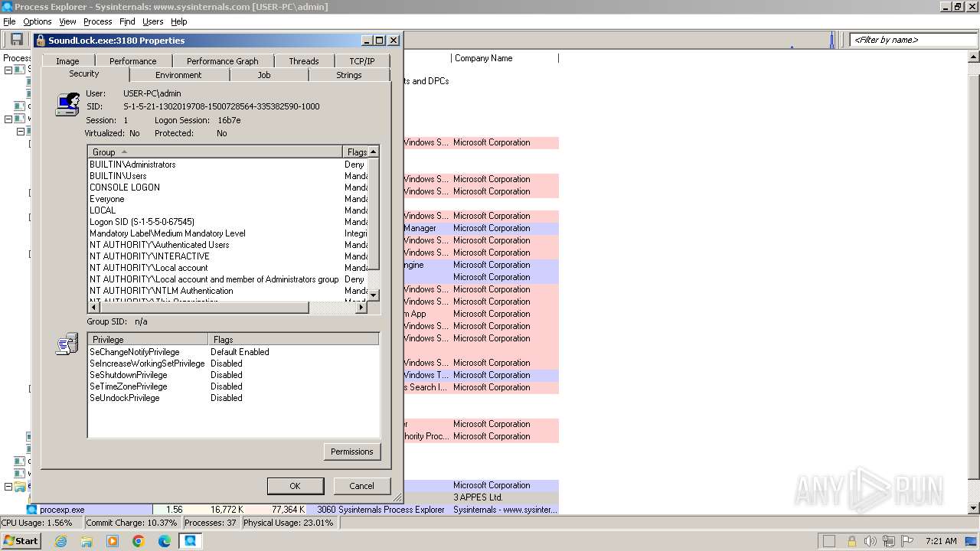Click the Company Name column header
Viewport: 980px width, 551px height.
[505, 58]
